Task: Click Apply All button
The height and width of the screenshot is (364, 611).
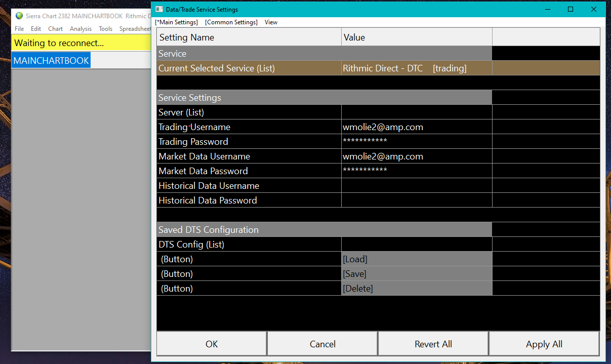Action: coord(544,344)
